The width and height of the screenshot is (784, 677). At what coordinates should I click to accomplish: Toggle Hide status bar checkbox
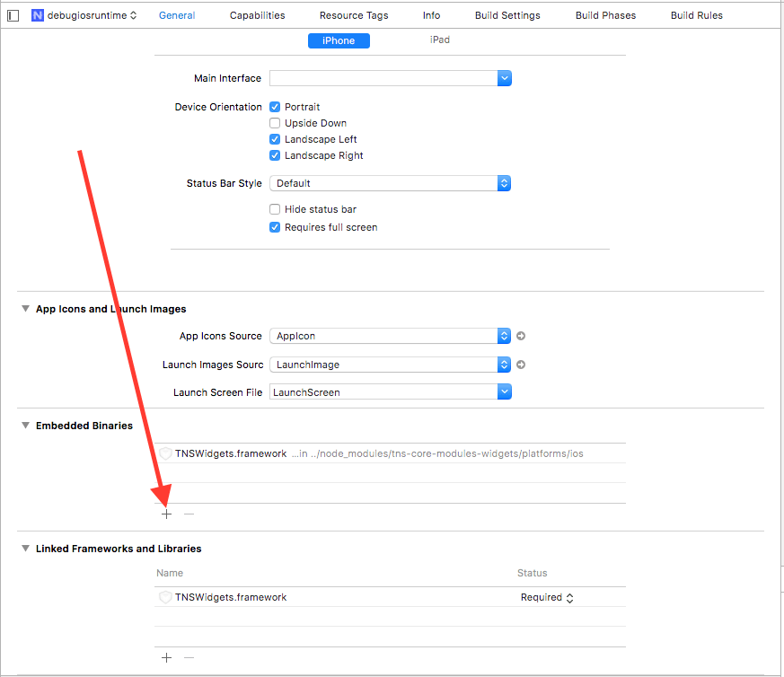pos(275,209)
